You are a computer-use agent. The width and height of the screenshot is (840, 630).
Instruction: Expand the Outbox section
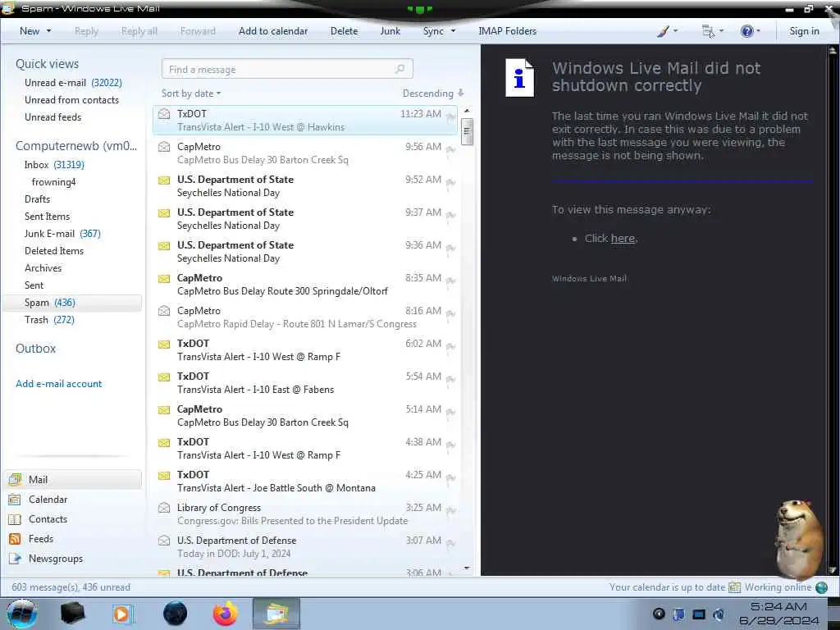coord(35,348)
